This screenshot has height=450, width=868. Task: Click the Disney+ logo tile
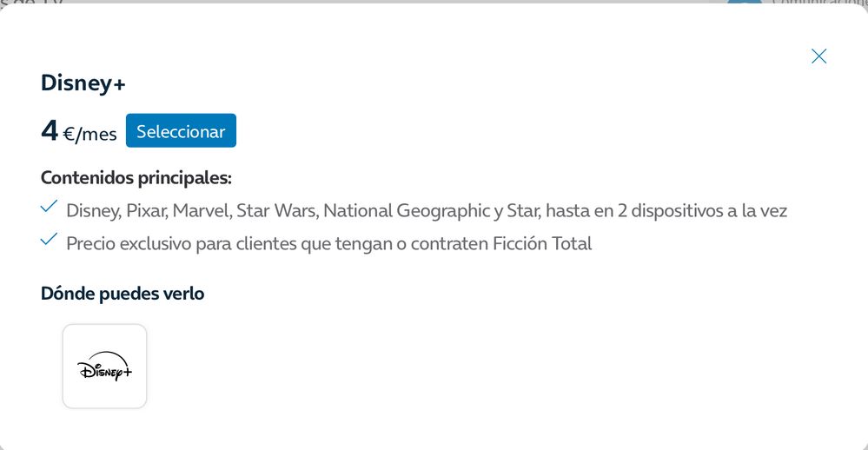click(104, 367)
